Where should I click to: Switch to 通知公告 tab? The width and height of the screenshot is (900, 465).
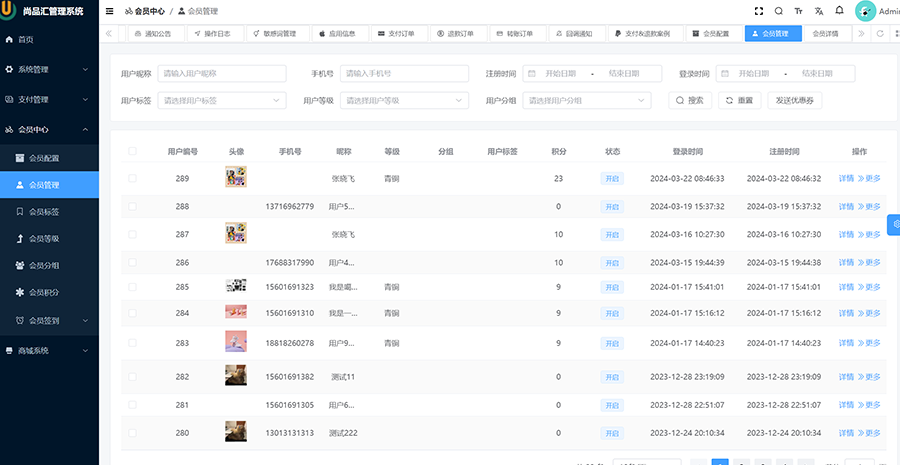(x=157, y=34)
